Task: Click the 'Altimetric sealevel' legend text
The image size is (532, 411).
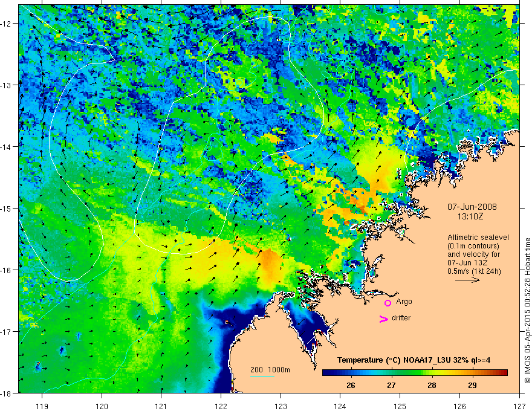Action: click(x=478, y=238)
